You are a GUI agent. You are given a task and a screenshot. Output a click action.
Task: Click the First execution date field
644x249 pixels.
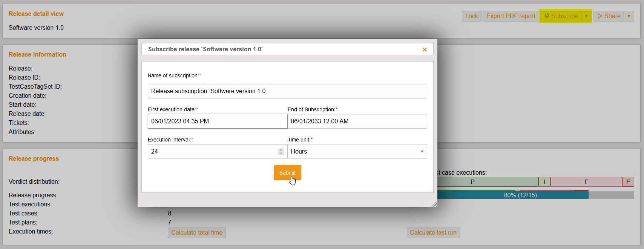tap(217, 121)
